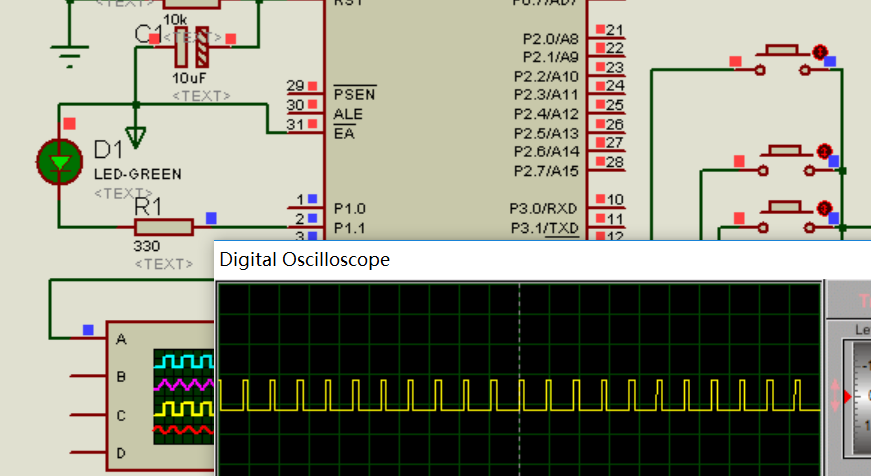The image size is (871, 476).
Task: Select oscilloscope channel C pin
Action: (88, 414)
